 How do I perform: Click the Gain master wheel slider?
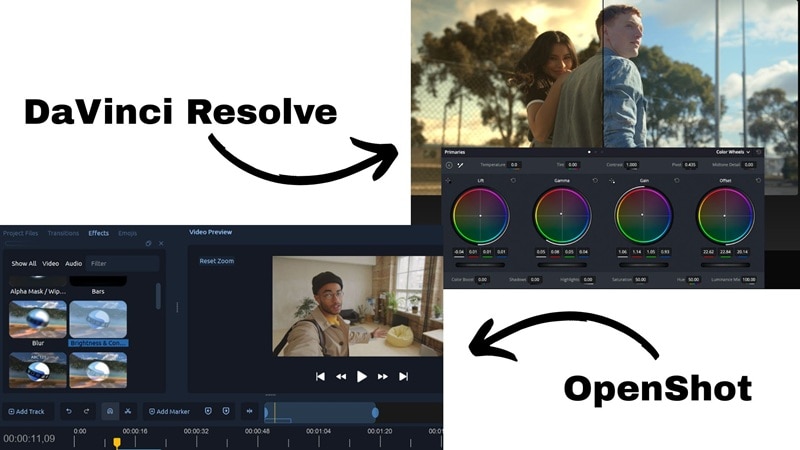coord(643,265)
